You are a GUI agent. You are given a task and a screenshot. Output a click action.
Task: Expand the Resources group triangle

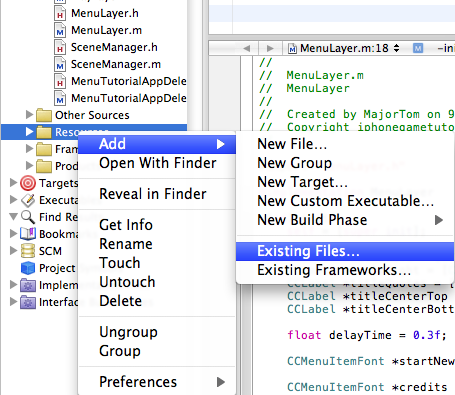click(x=29, y=132)
